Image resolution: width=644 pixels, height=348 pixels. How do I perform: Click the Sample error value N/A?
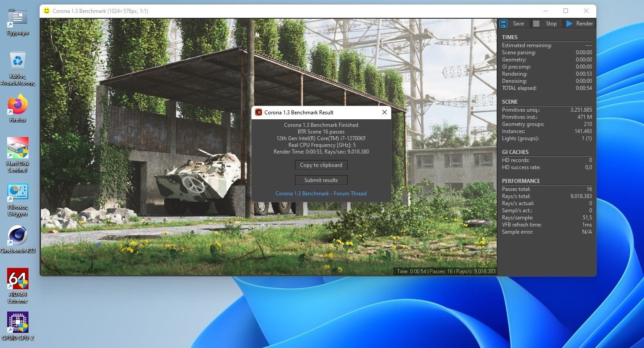[x=587, y=232]
